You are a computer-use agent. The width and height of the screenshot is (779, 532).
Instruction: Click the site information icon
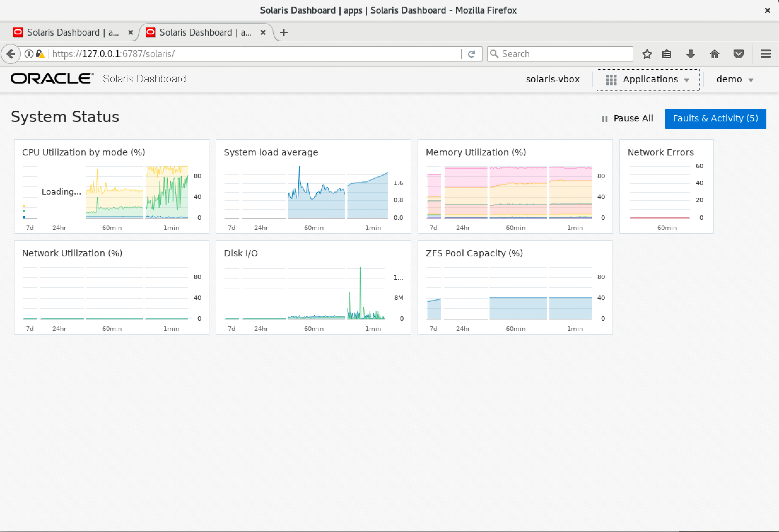29,54
